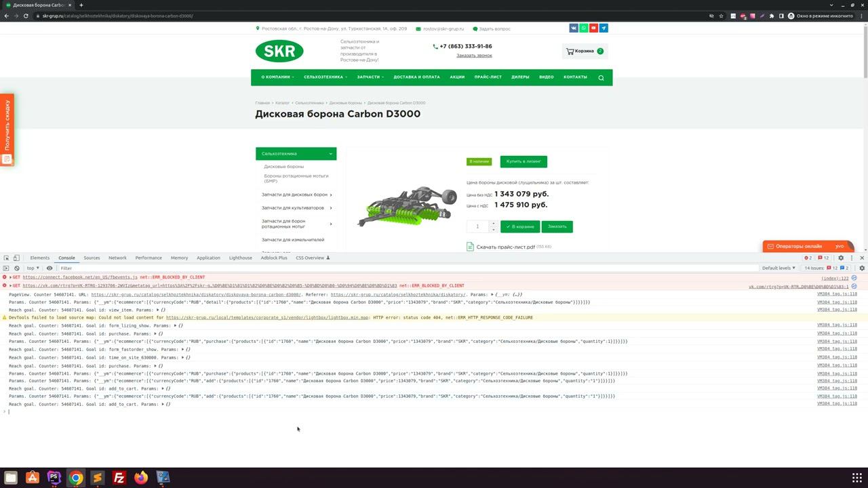Open the Chrome three-dot menu
Screen dimensions: 868x488
862,16
